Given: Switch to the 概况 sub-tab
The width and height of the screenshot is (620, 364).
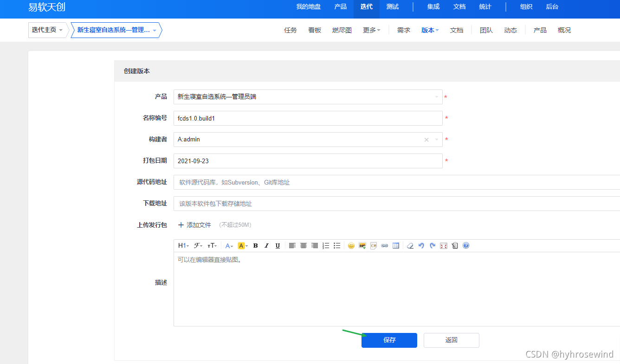Looking at the screenshot, I should pos(564,30).
